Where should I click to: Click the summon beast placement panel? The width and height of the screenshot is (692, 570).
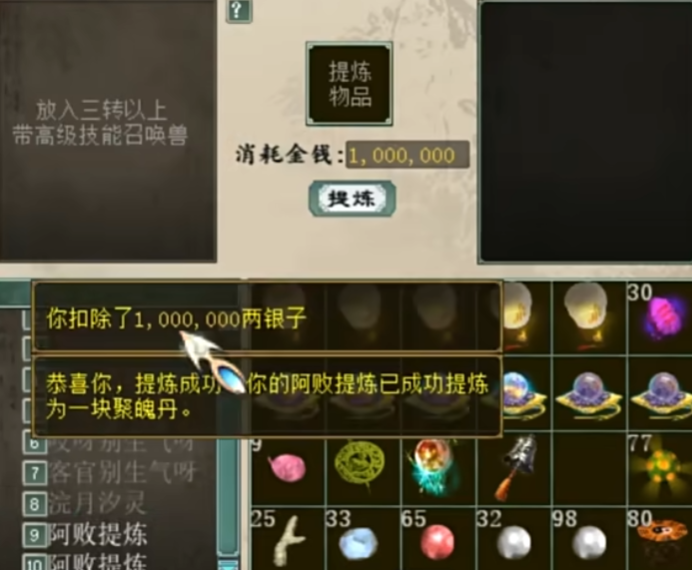click(x=107, y=131)
